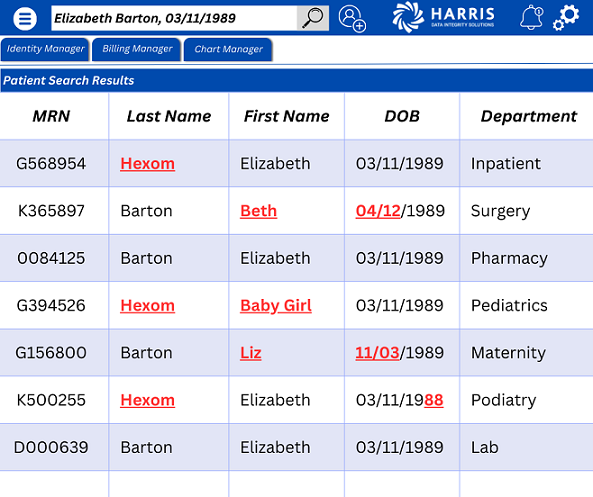This screenshot has width=593, height=497.
Task: Click the 11/03 date link
Action: click(377, 353)
